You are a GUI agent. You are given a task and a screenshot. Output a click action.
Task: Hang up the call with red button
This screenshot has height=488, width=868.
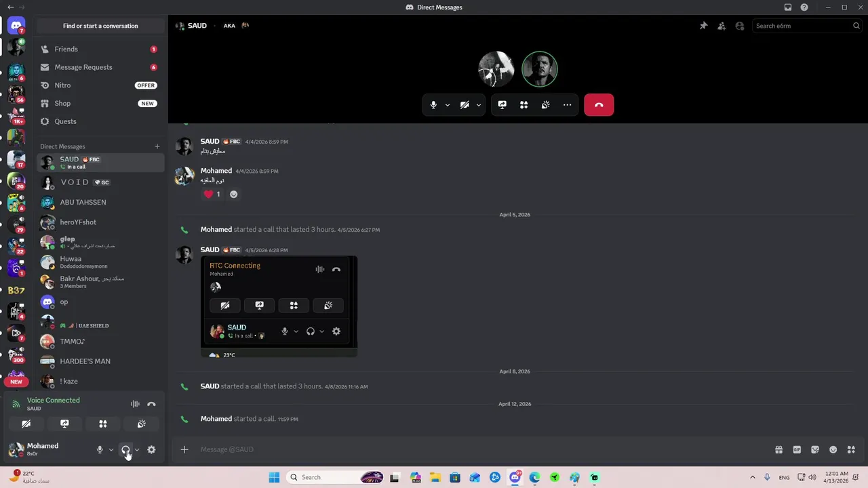point(599,105)
